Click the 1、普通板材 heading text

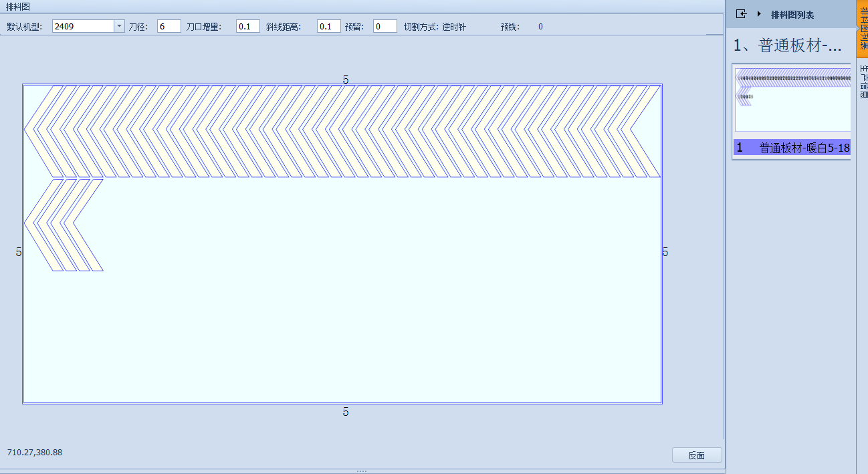click(x=787, y=45)
